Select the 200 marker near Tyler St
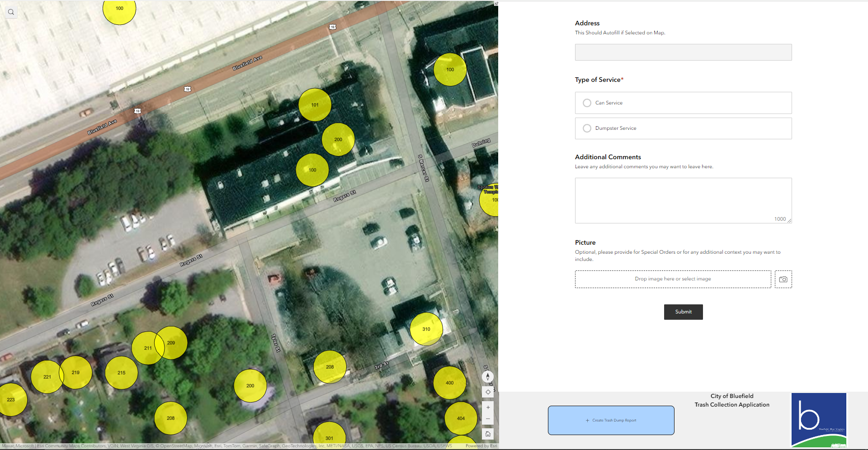This screenshot has width=868, height=450. point(250,386)
